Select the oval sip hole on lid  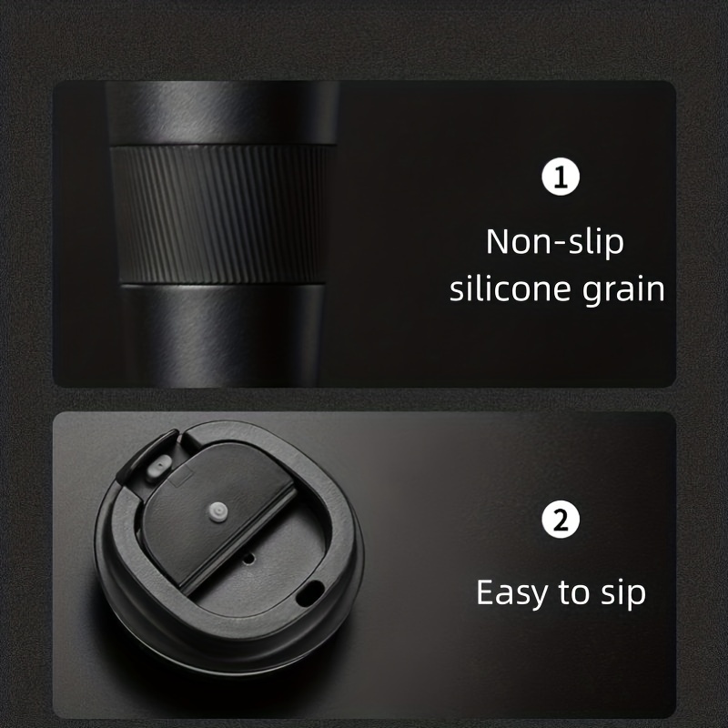pyautogui.click(x=309, y=593)
